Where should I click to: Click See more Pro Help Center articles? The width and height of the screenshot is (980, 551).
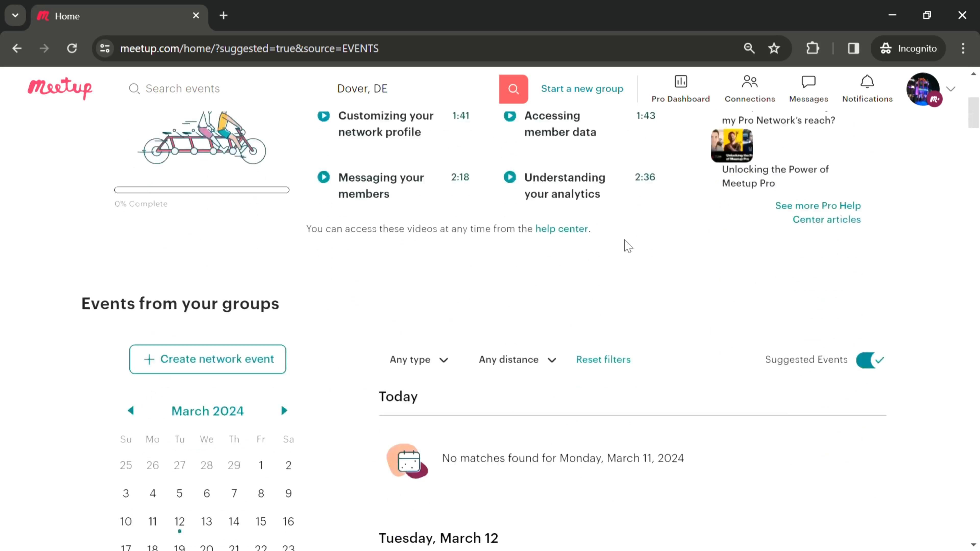818,212
